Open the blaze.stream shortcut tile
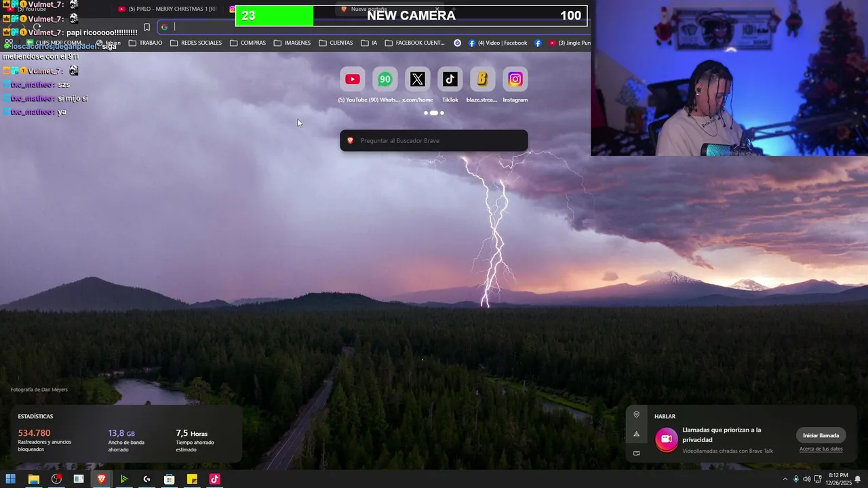The image size is (868, 488). click(x=482, y=79)
